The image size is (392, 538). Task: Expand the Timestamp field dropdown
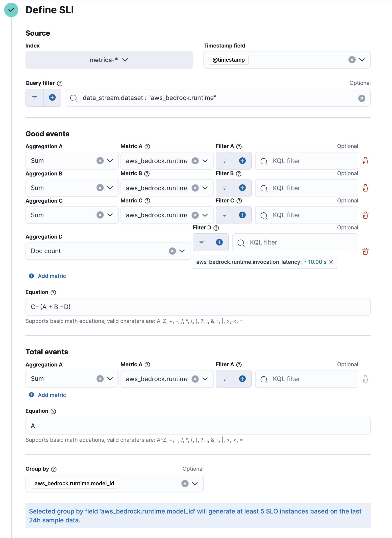pyautogui.click(x=362, y=60)
